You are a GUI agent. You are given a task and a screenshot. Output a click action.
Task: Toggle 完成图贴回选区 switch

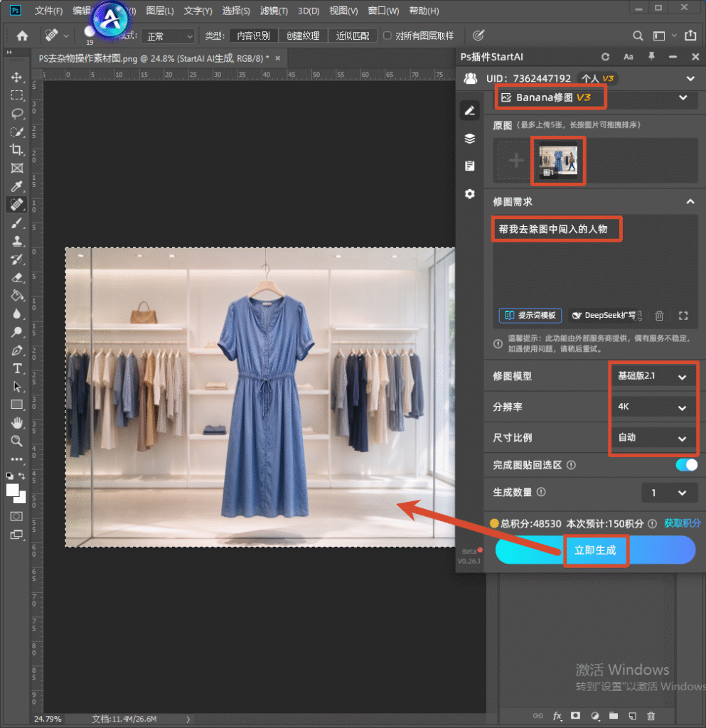[687, 465]
